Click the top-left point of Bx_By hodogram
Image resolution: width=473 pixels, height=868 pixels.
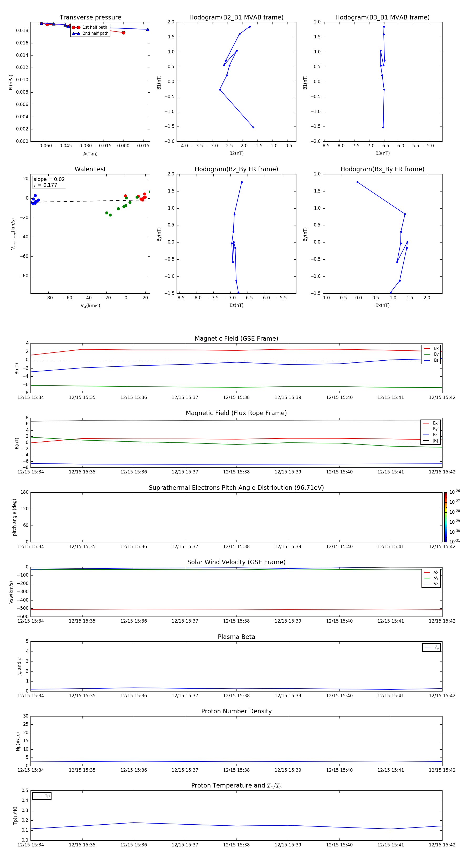[x=358, y=182]
